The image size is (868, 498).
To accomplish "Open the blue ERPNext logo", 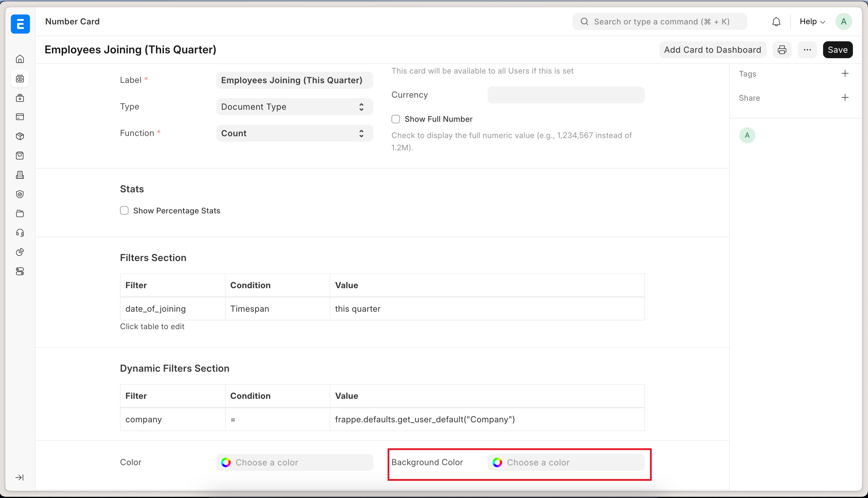I will click(x=20, y=24).
